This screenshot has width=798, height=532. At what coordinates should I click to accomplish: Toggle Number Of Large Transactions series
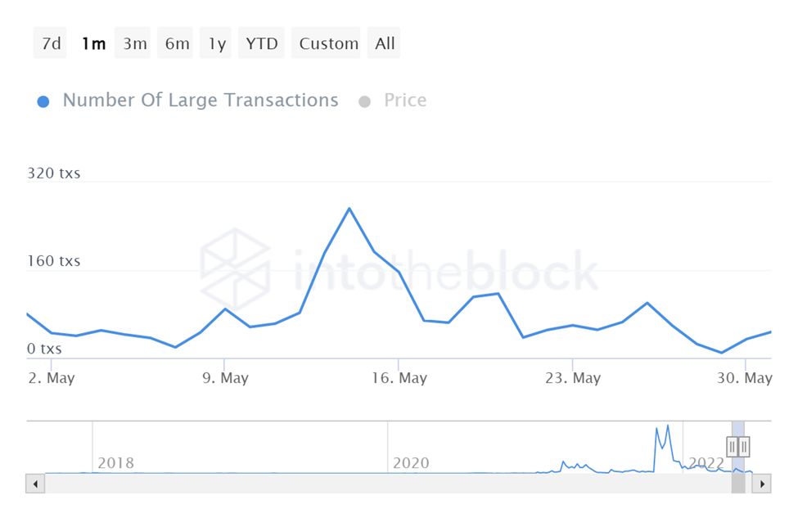point(200,101)
